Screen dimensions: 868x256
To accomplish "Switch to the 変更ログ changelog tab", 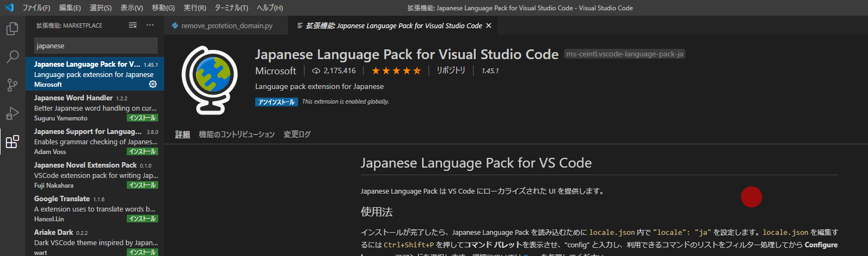I will tap(297, 134).
